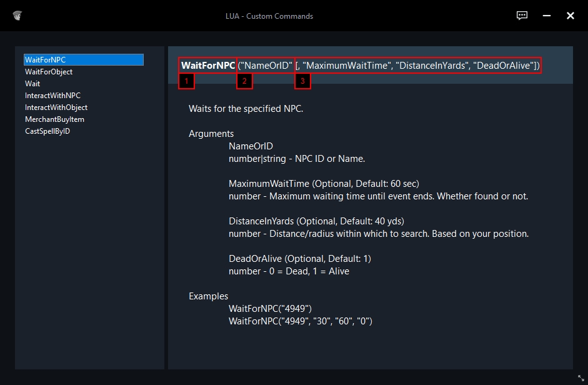Click the four-argument WaitForNPC example line

coord(301,321)
